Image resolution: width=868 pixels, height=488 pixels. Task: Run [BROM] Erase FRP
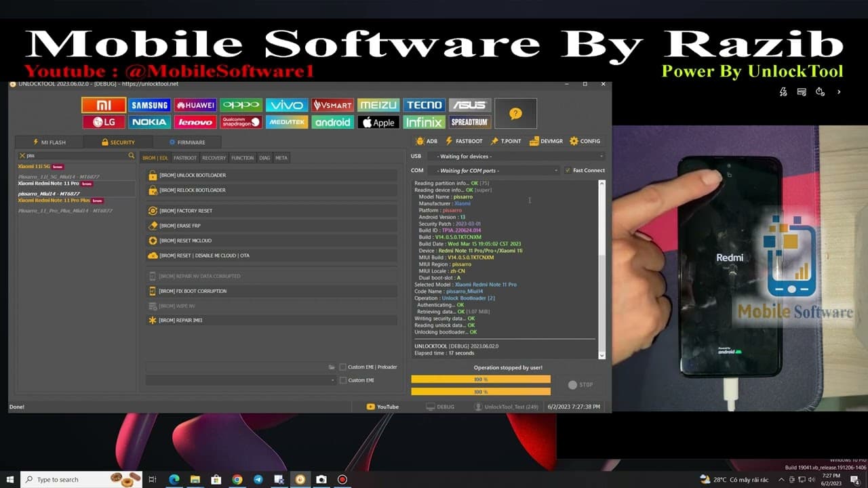point(271,226)
